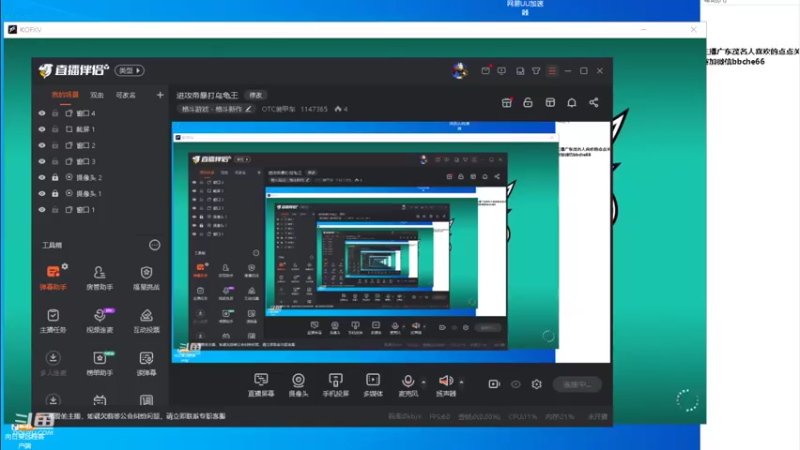Viewport: 800px width, 450px height.
Task: Open the 类型 type selector
Action: click(x=130, y=70)
